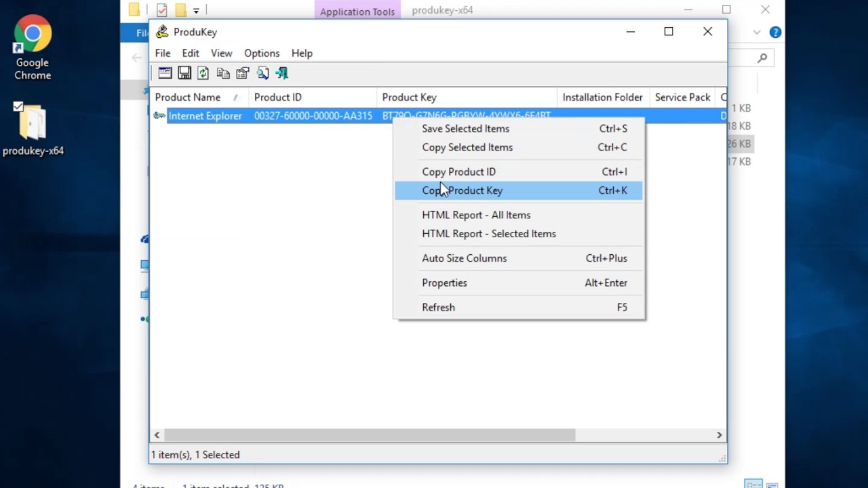Open Google Chrome desktop shortcut
Screen dimensions: 868x488
(x=33, y=49)
